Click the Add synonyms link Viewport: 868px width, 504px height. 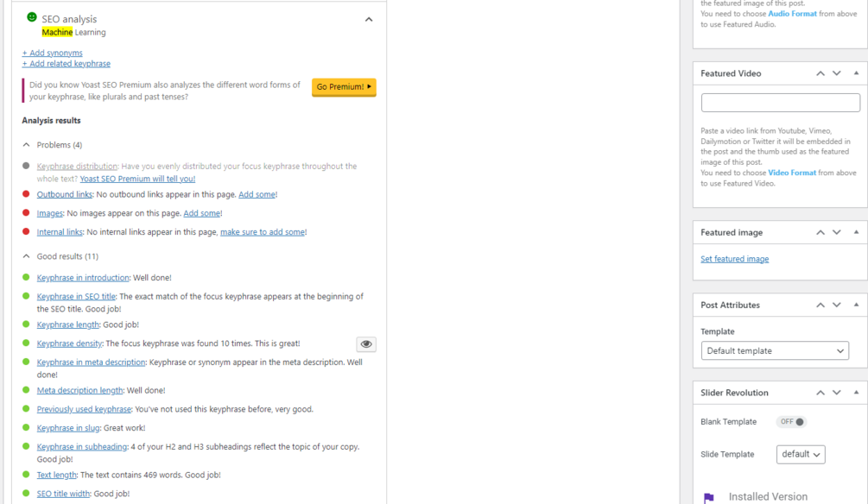click(52, 54)
